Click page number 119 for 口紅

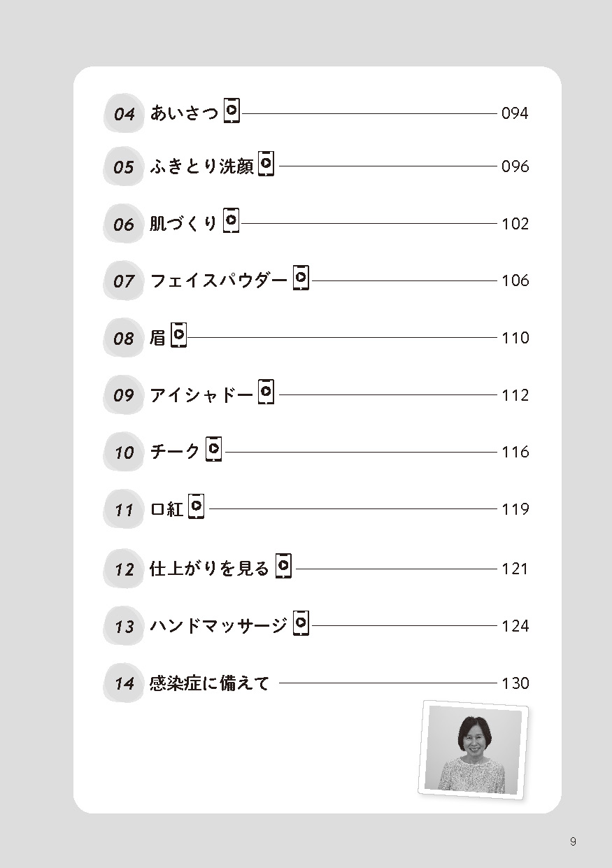point(515,509)
